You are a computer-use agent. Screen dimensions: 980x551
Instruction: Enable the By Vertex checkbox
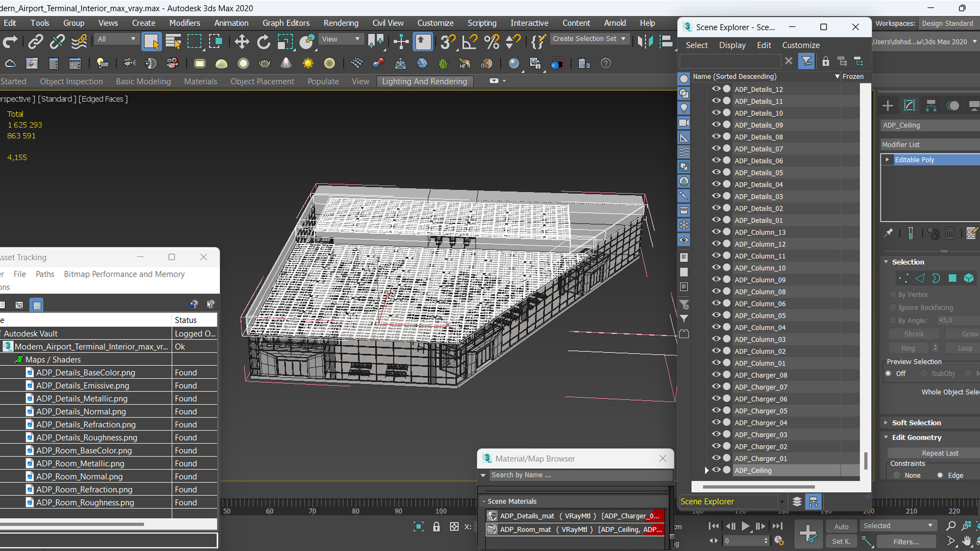pos(893,294)
